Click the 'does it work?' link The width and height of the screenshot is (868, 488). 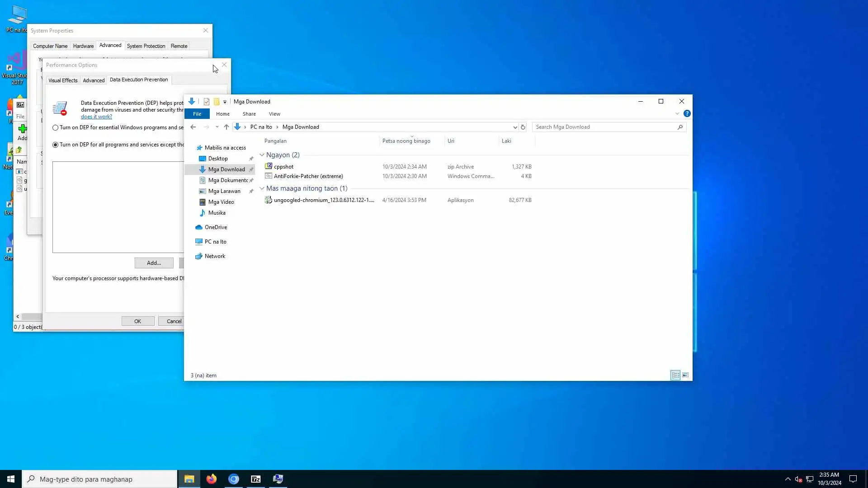pos(96,117)
